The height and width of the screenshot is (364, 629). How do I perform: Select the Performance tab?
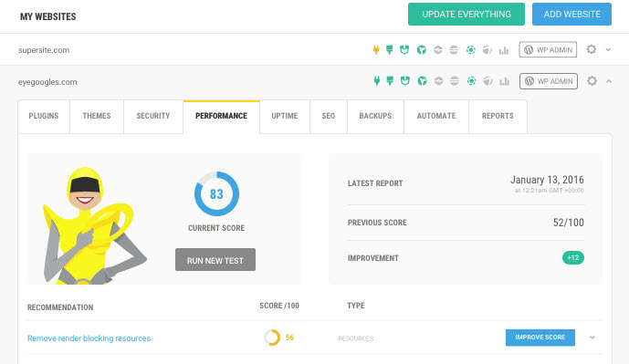(x=222, y=116)
